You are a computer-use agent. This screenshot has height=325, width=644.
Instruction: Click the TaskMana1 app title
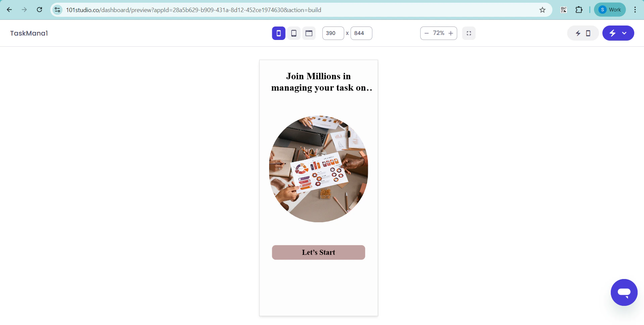click(x=29, y=33)
